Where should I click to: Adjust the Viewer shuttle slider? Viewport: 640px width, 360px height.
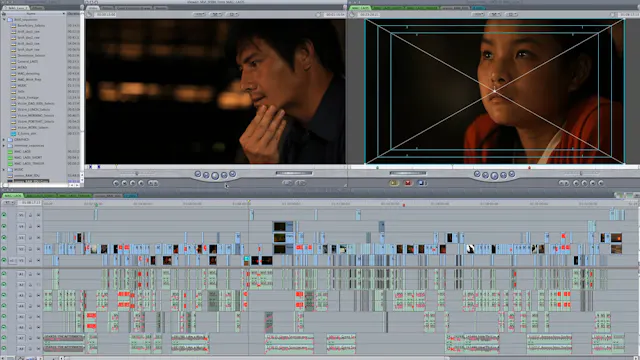click(137, 173)
